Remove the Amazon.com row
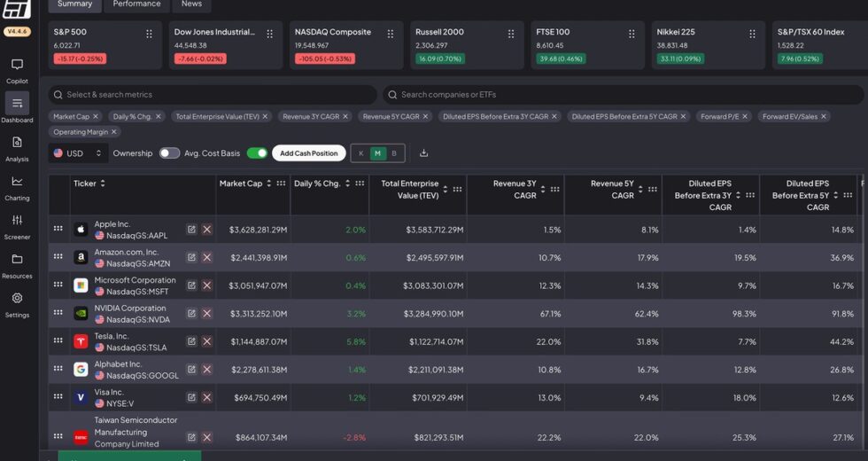The image size is (868, 461). click(206, 257)
